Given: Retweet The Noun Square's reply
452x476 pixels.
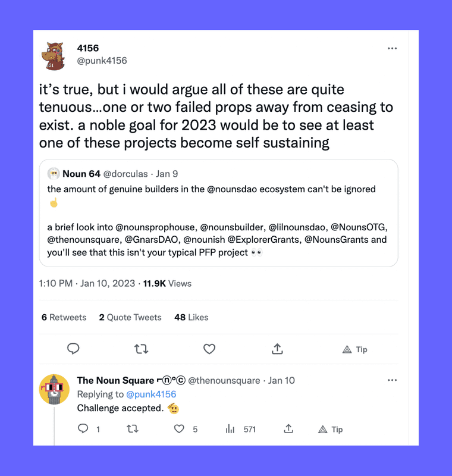Looking at the screenshot, I should [x=133, y=428].
